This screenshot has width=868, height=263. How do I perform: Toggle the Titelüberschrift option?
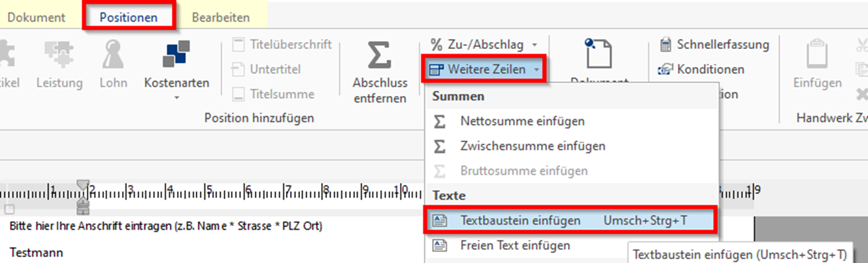click(x=282, y=44)
